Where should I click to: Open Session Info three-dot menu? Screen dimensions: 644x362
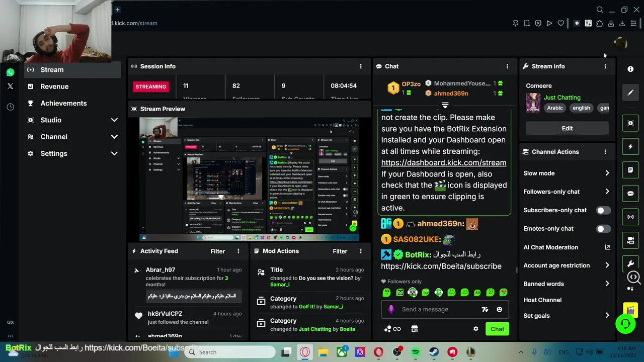tap(360, 66)
